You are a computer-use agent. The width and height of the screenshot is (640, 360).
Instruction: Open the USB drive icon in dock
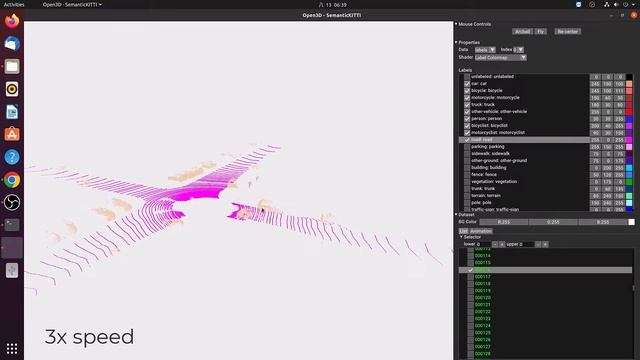(x=12, y=270)
